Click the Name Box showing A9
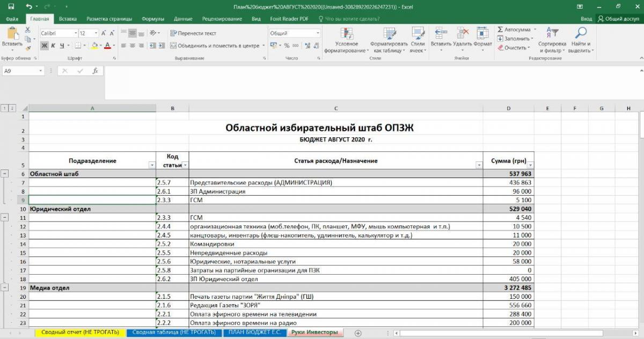Viewport: 644px width, 339px height. 23,71
